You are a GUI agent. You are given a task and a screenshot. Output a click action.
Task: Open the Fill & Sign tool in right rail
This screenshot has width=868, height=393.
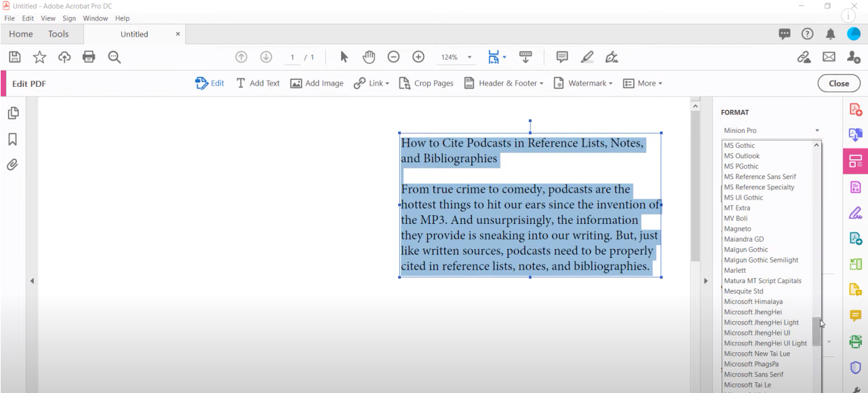pyautogui.click(x=856, y=212)
